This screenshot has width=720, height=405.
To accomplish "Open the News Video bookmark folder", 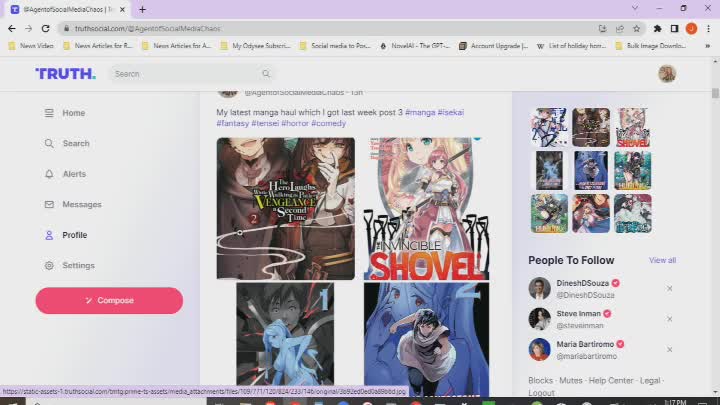I will (31, 46).
